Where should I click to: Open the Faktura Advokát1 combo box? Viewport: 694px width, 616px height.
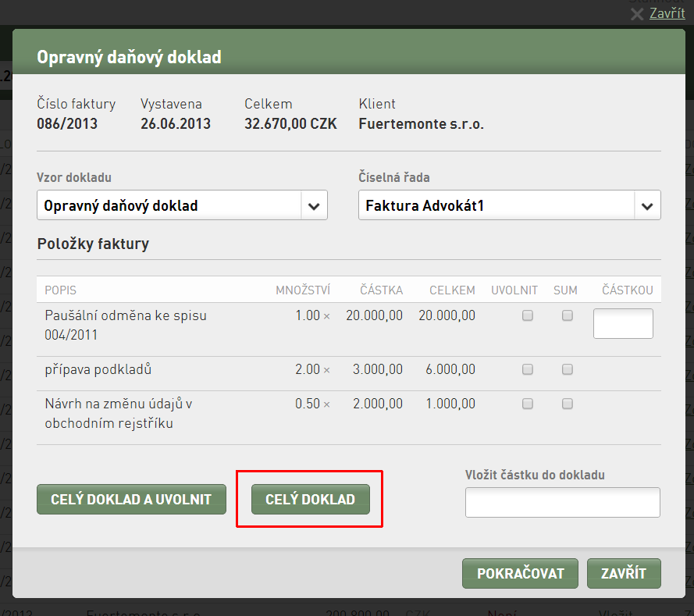coord(510,205)
